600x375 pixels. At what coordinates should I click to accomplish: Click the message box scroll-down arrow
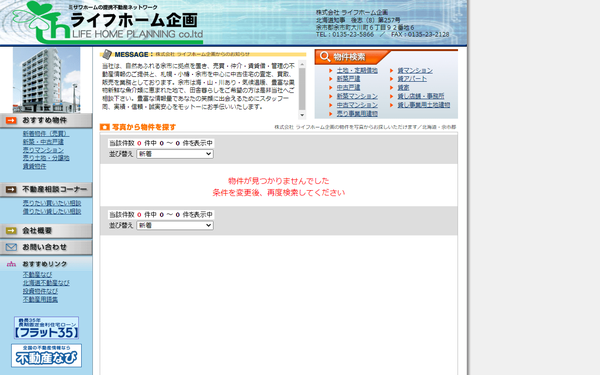(302, 115)
